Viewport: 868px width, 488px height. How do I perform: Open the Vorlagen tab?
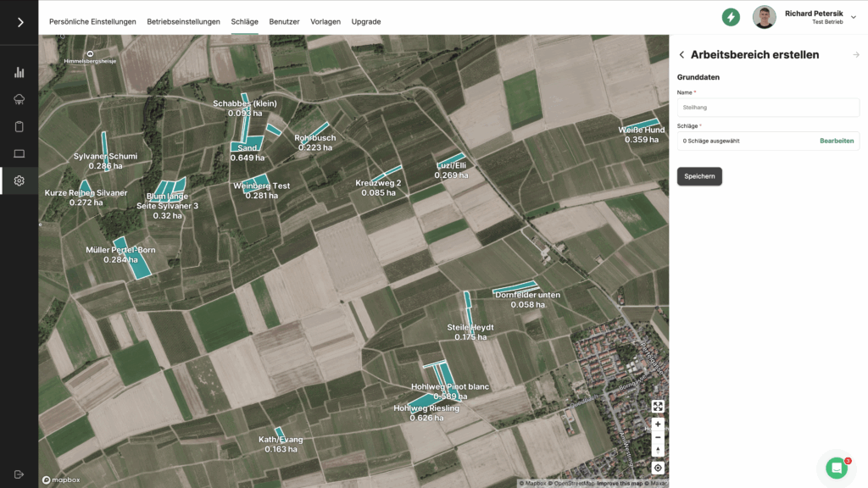coord(325,21)
